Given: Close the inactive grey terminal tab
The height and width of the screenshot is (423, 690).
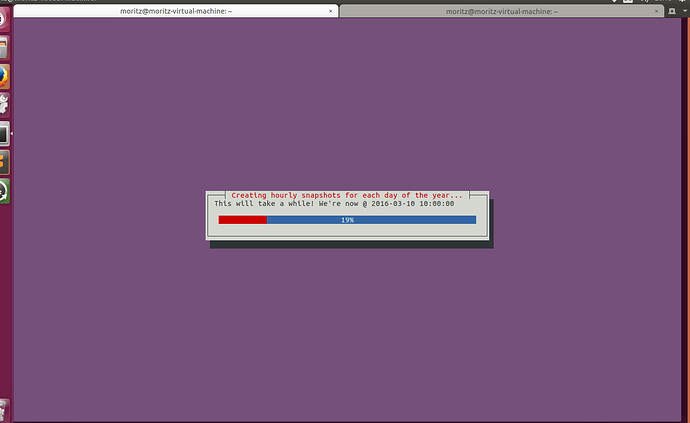Looking at the screenshot, I should pos(656,11).
